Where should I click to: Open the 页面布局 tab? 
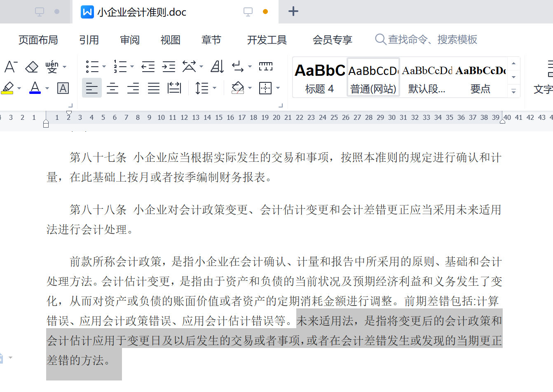[x=38, y=40]
